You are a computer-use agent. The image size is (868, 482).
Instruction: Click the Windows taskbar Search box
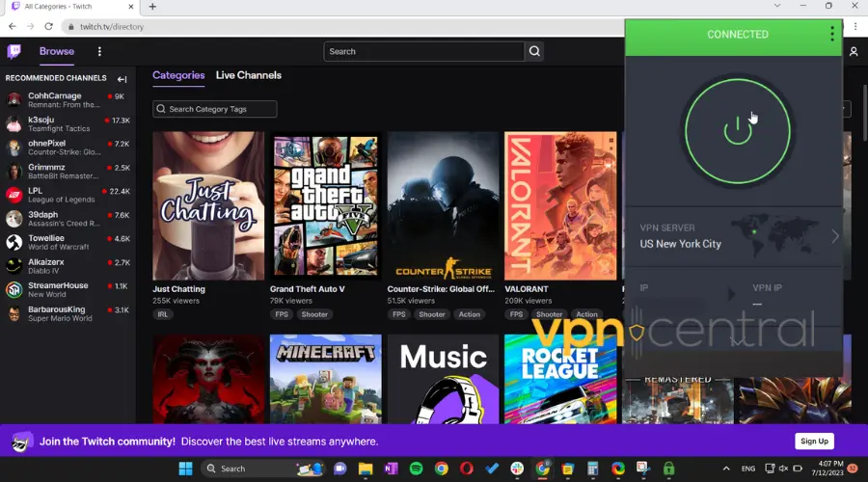261,469
